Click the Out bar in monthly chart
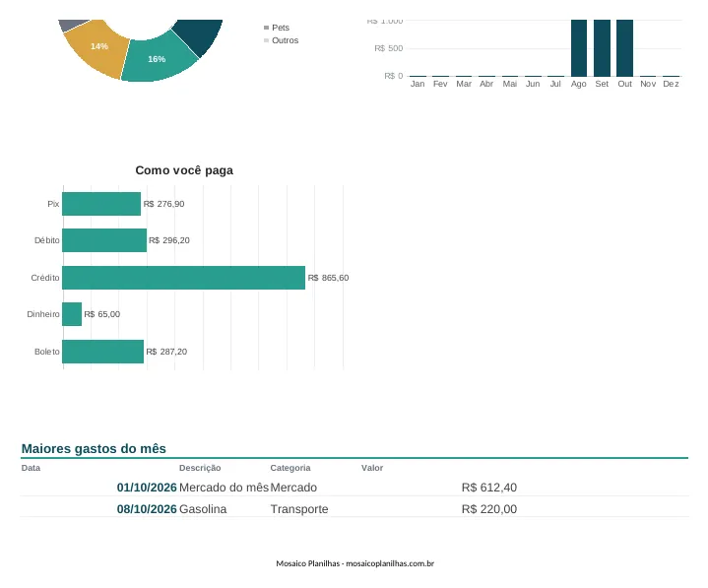 (x=624, y=48)
